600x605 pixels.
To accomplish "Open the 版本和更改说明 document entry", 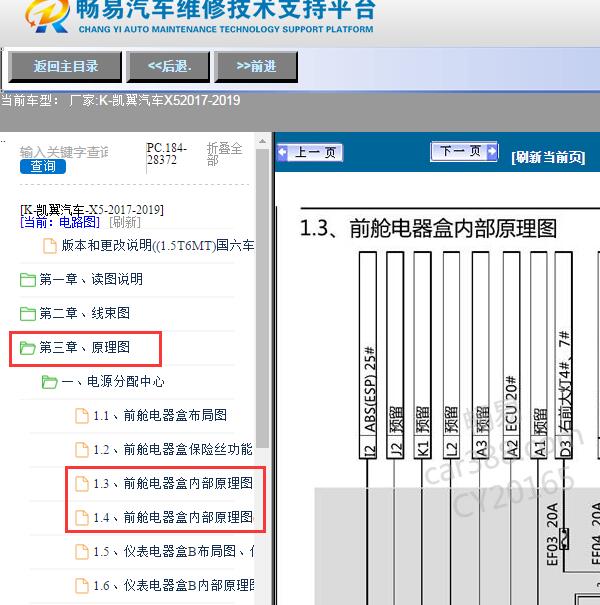I will (x=157, y=245).
